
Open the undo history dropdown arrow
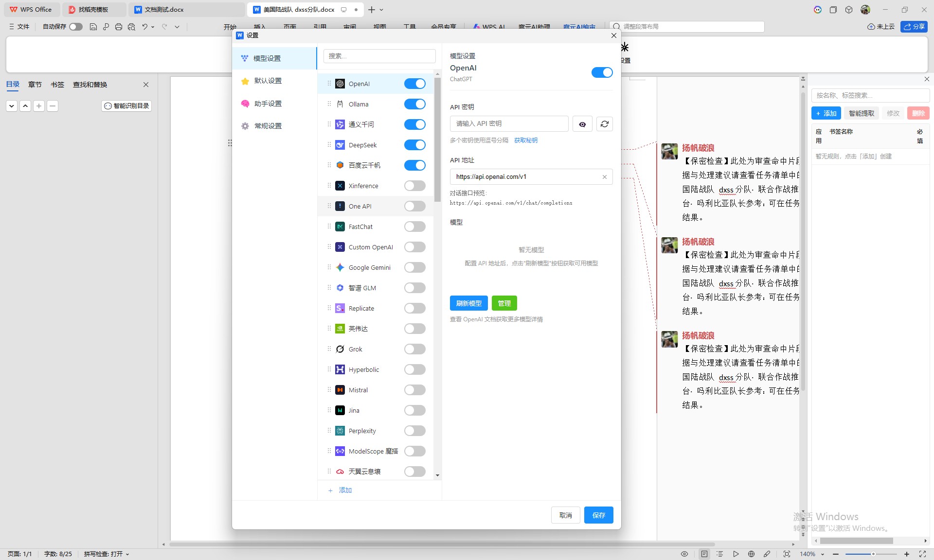click(x=153, y=27)
